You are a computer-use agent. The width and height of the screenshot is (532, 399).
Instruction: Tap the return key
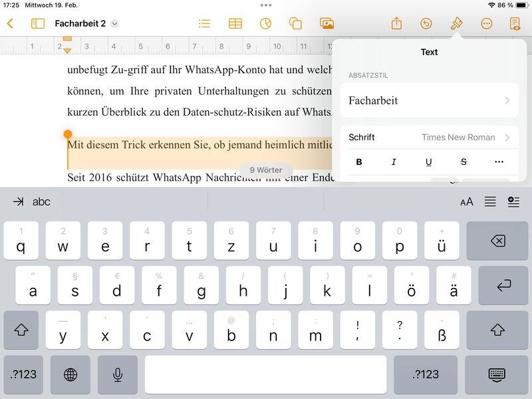pos(503,285)
